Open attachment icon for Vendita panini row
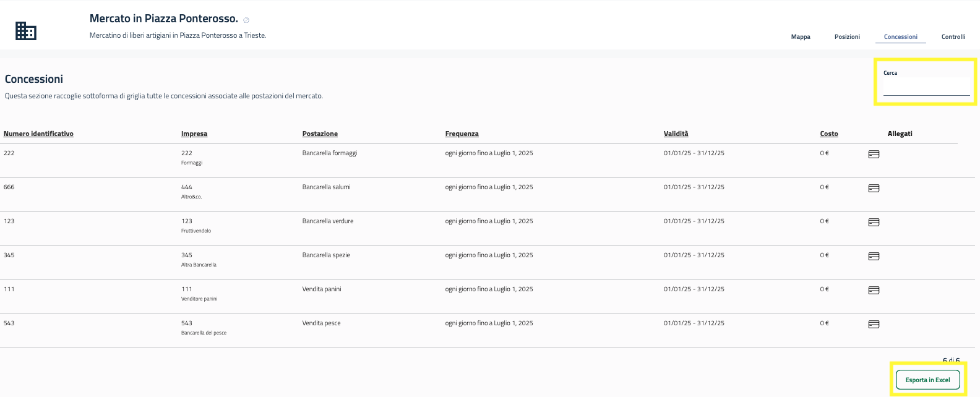 click(x=874, y=290)
